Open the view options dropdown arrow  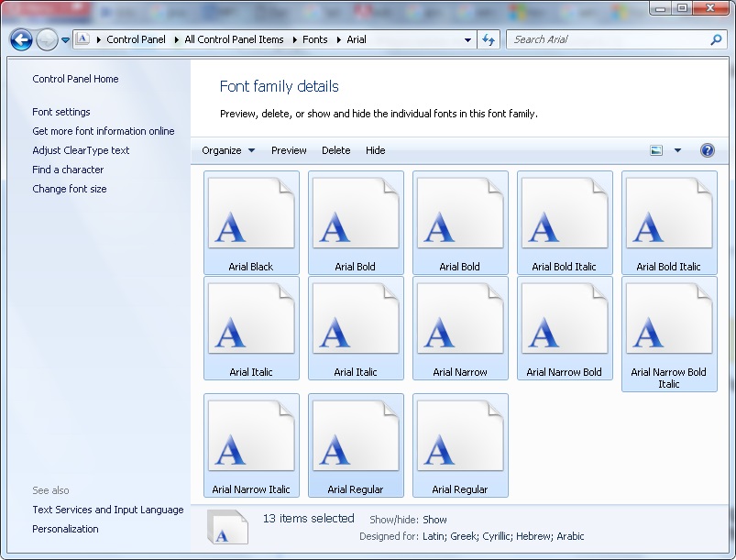point(677,150)
